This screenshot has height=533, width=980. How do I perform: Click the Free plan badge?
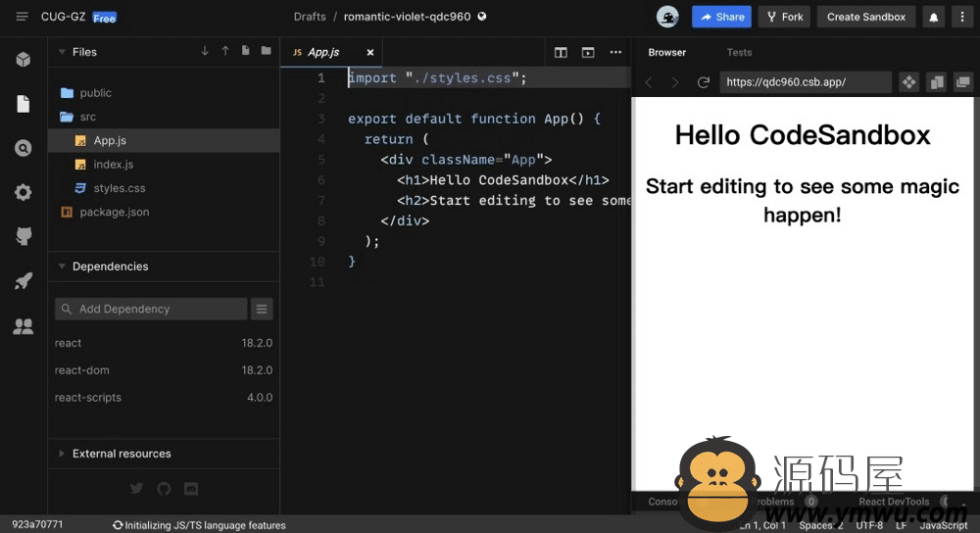click(x=105, y=18)
